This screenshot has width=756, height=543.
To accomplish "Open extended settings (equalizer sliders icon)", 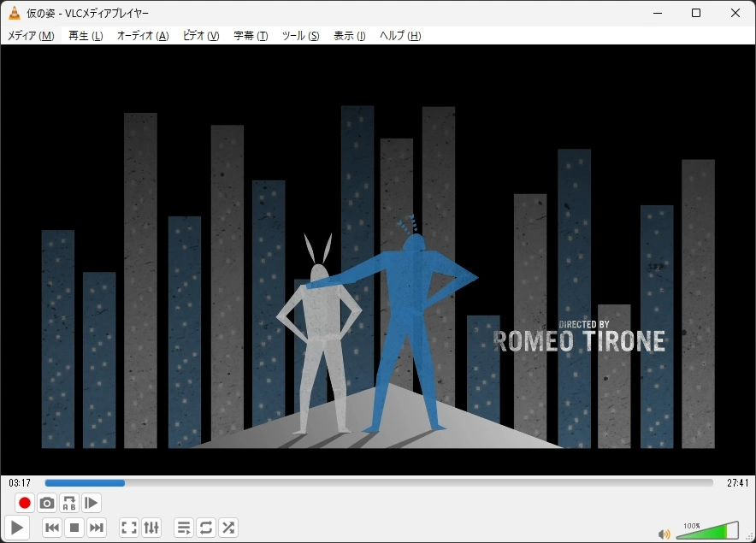I will coord(151,528).
